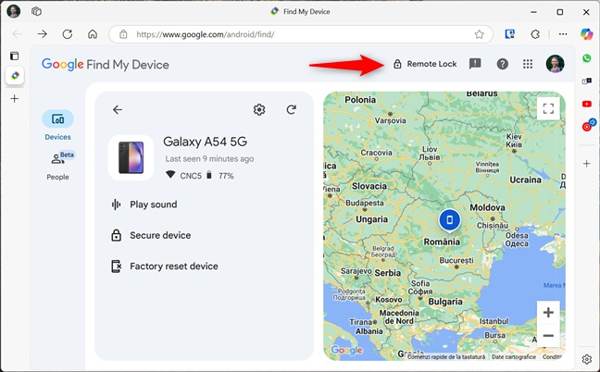Click the România label on the map

442,242
